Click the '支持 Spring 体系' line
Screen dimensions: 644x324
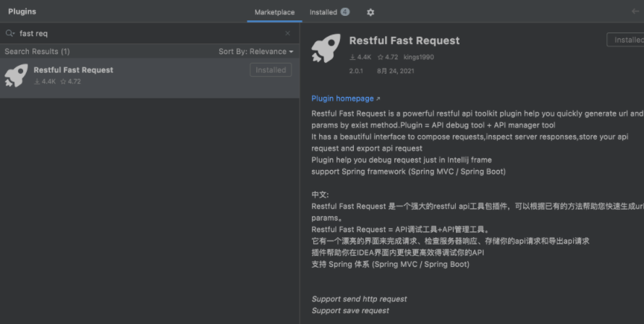390,264
